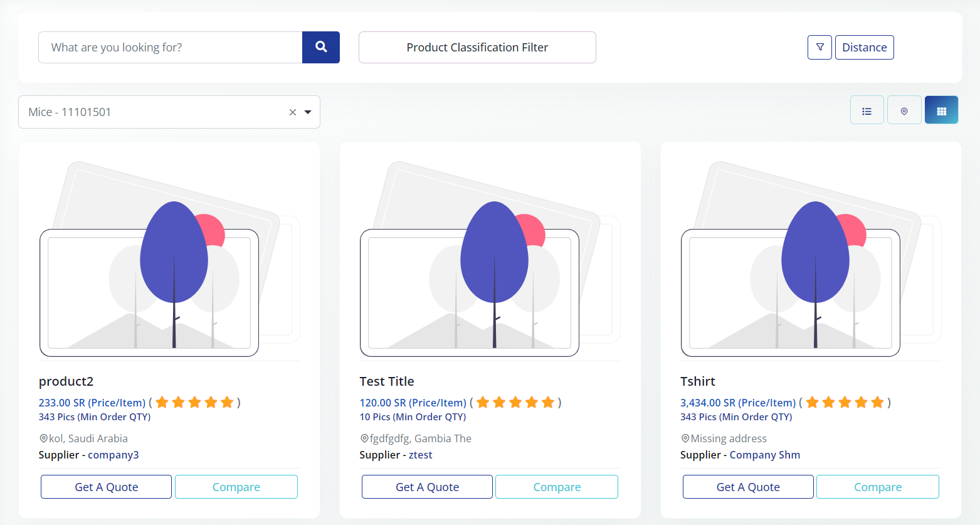Expand the Mice category dropdown arrow
980x525 pixels.
pos(308,112)
